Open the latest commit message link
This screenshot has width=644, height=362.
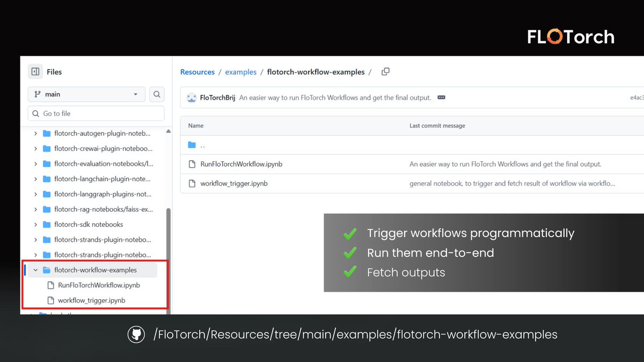tap(335, 98)
